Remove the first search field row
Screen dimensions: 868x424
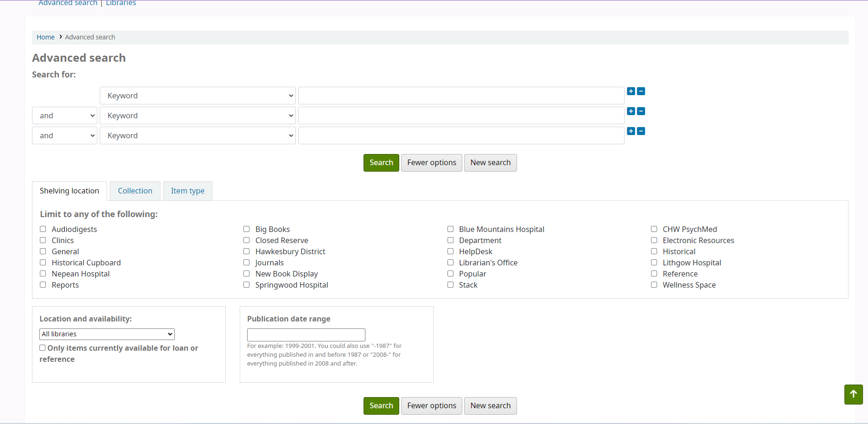641,91
